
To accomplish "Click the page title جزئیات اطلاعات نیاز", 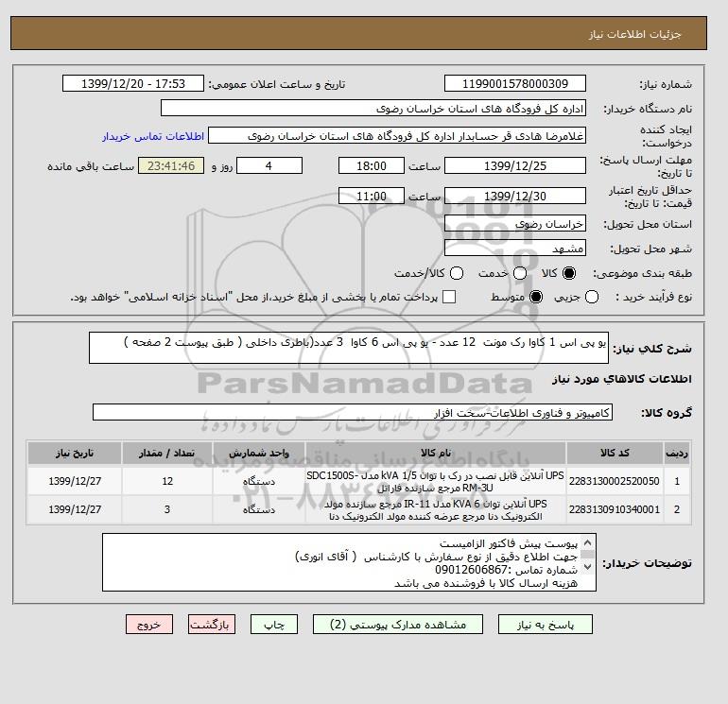I will (x=635, y=34).
